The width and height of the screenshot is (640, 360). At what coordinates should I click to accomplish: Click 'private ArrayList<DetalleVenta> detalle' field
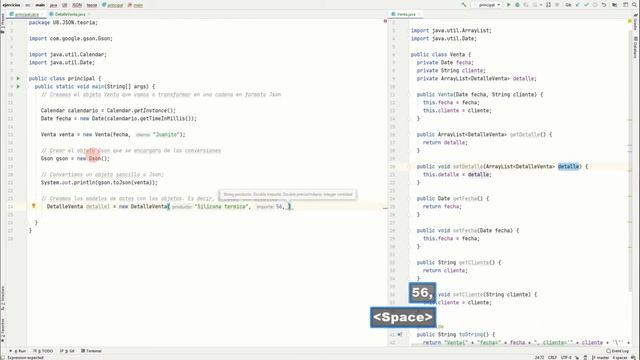click(476, 78)
